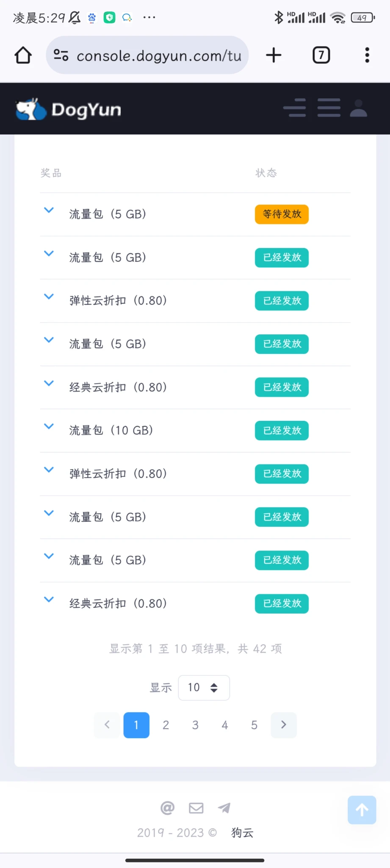This screenshot has width=390, height=868.
Task: Tap the browser home icon
Action: coord(23,55)
